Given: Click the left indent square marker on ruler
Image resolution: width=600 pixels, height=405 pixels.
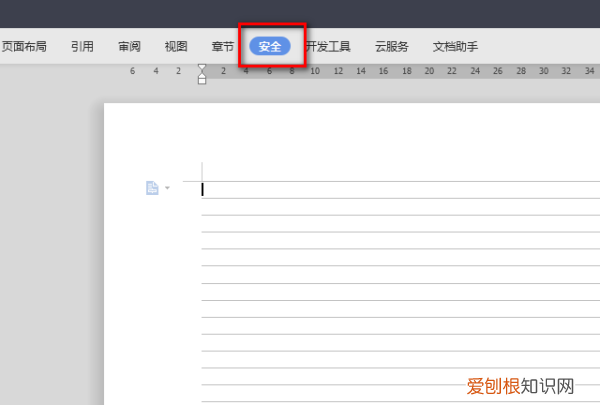Looking at the screenshot, I should (202, 80).
